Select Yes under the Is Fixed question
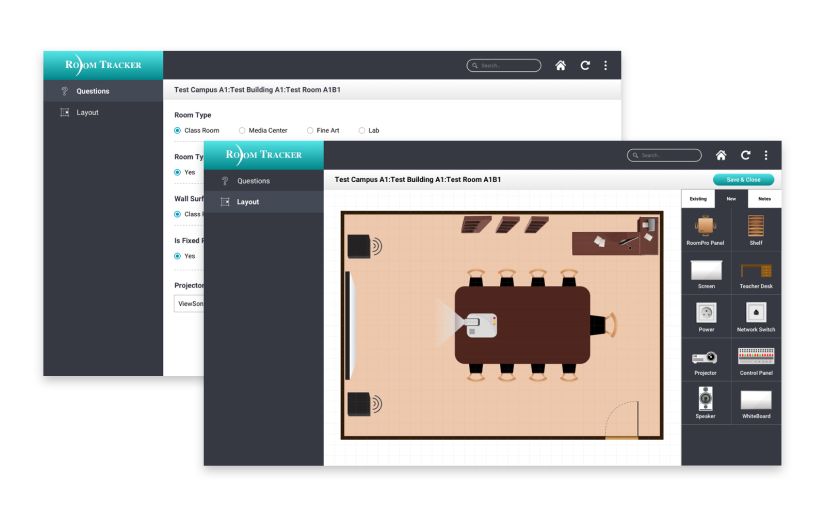Image resolution: width=825 pixels, height=525 pixels. click(x=177, y=256)
